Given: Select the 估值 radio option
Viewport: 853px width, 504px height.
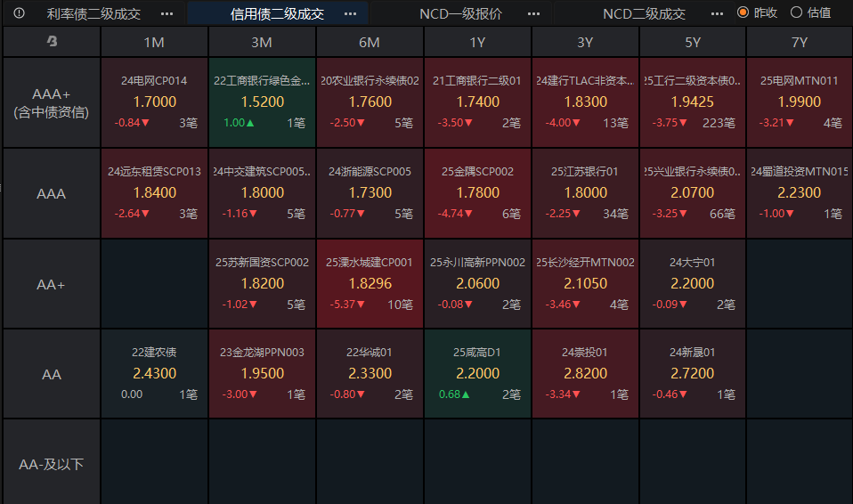Looking at the screenshot, I should click(810, 12).
